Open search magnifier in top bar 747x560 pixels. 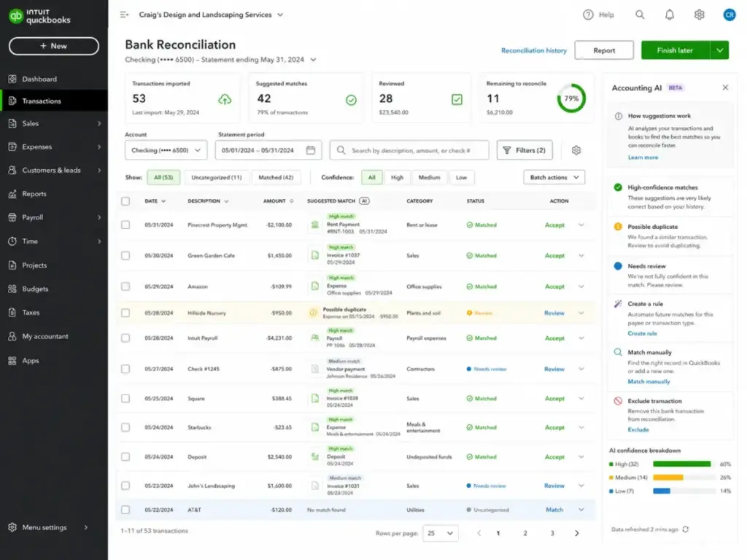[640, 15]
